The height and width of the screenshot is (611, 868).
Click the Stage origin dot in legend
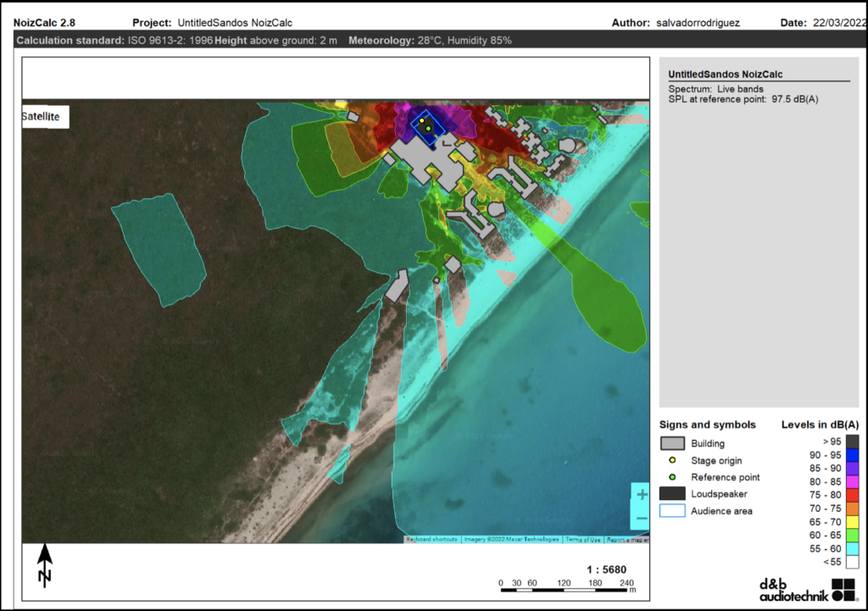click(x=672, y=460)
